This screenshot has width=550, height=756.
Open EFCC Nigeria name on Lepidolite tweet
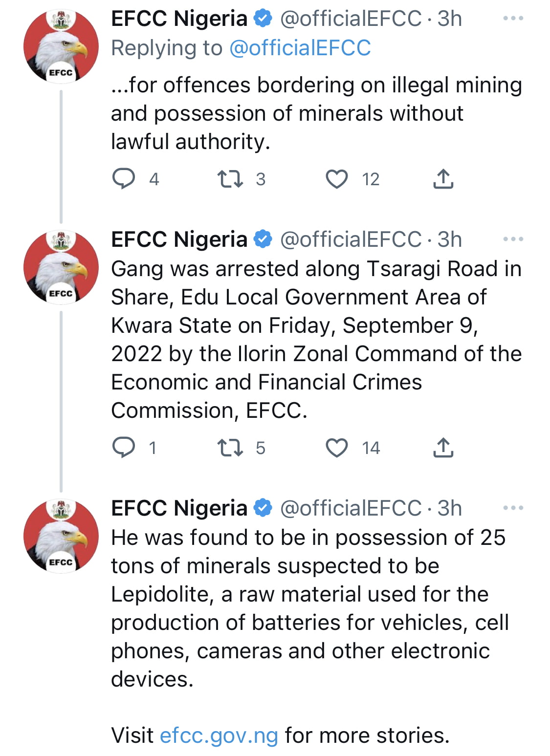179,508
